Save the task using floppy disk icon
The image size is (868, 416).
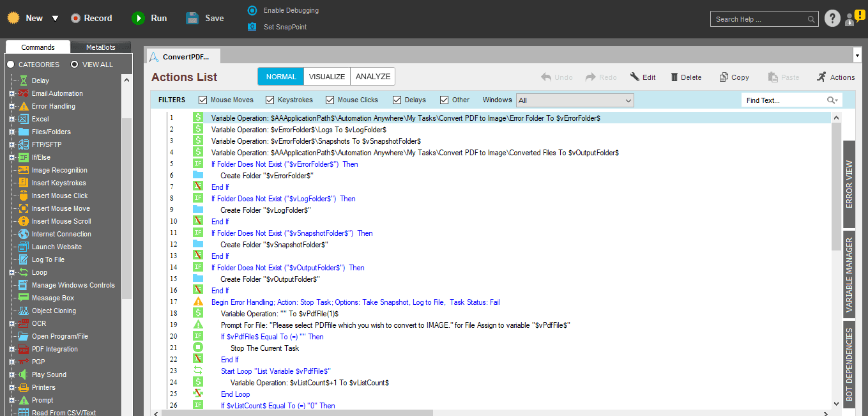pyautogui.click(x=192, y=18)
